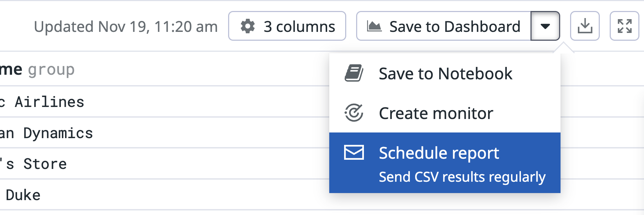Click the envelope icon for Schedule report
Viewport: 644px width, 215px height.
[x=354, y=153]
